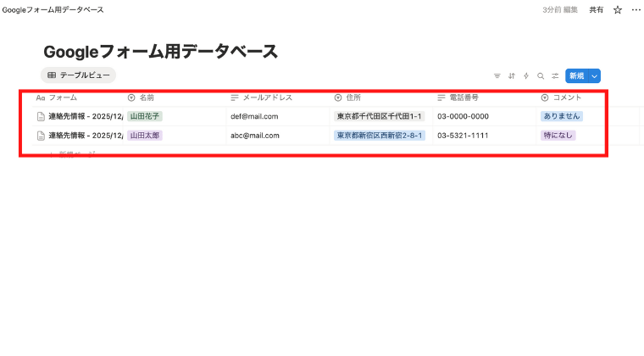Select the gray 東京都千代田区千代田1-1 tag

click(x=380, y=116)
